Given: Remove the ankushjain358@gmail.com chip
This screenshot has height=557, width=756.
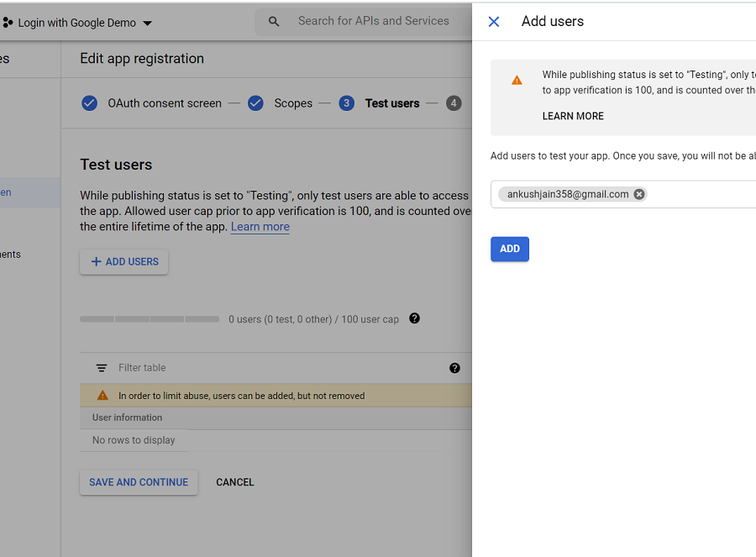Looking at the screenshot, I should click(639, 194).
